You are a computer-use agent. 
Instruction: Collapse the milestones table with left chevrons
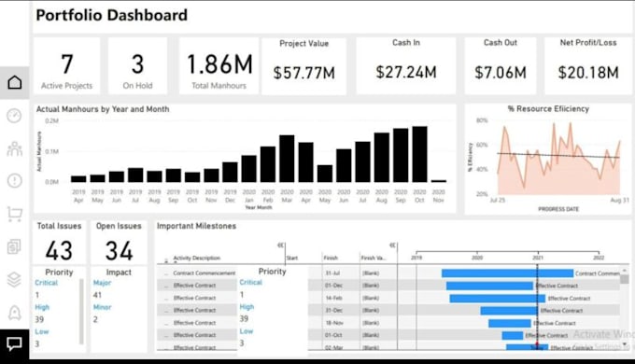click(281, 245)
